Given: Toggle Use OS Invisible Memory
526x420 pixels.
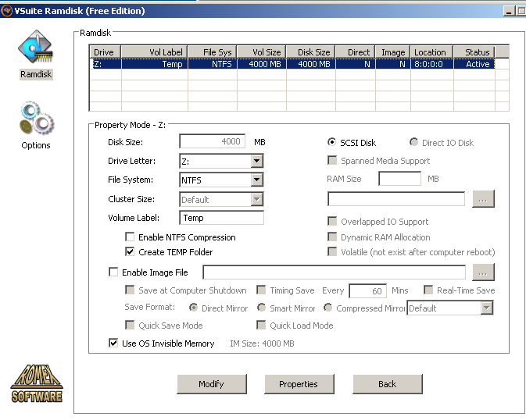Looking at the screenshot, I should [113, 343].
